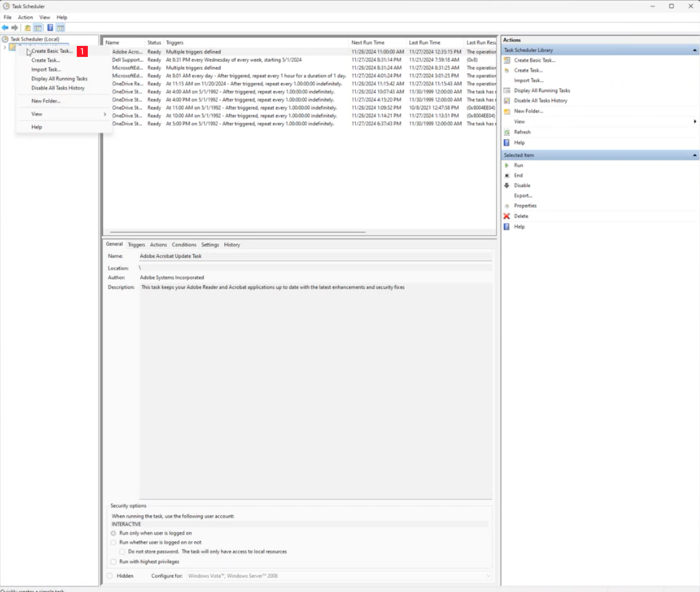This screenshot has height=592, width=700.
Task: Click the Next Run Time column header
Action: pos(377,43)
